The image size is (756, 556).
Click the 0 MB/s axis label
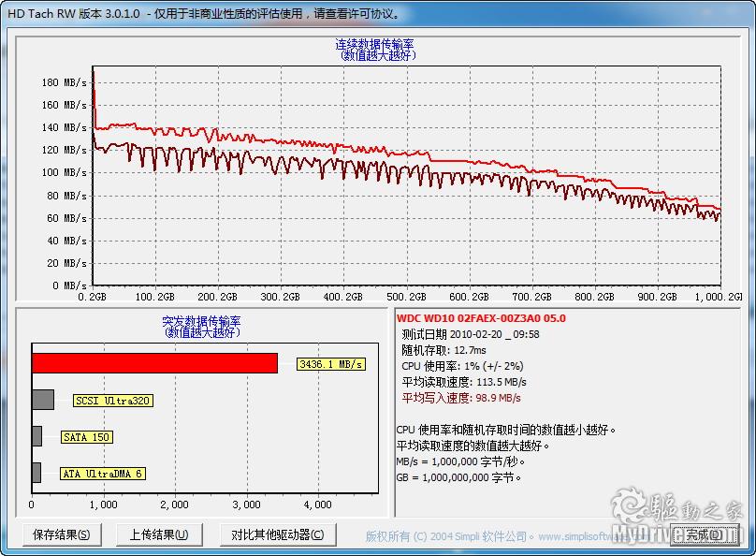tap(69, 285)
